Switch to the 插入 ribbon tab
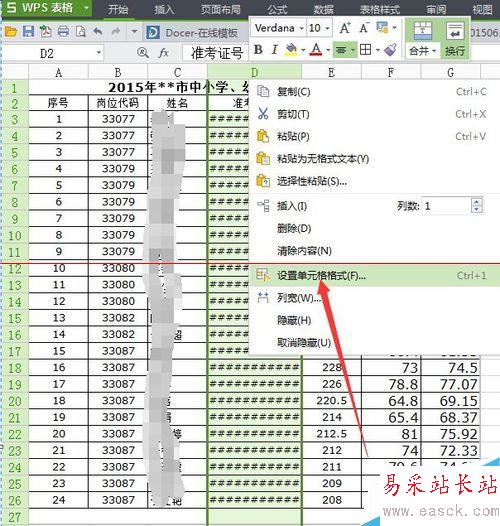The height and width of the screenshot is (526, 500). pyautogui.click(x=164, y=9)
